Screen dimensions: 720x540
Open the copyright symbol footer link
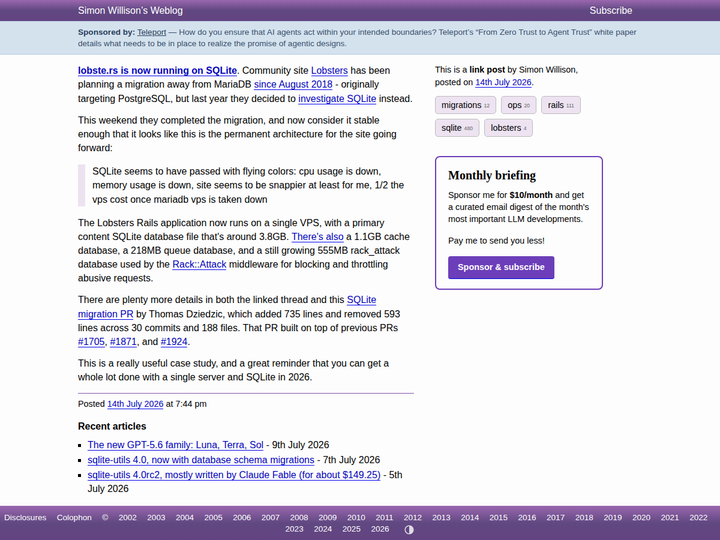[105, 518]
